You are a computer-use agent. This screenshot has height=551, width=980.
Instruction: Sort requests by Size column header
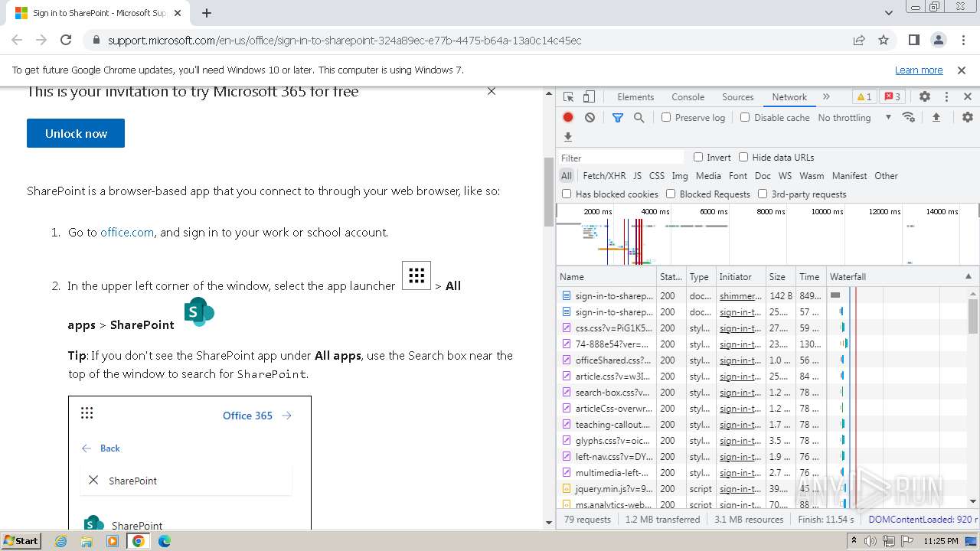click(x=780, y=276)
